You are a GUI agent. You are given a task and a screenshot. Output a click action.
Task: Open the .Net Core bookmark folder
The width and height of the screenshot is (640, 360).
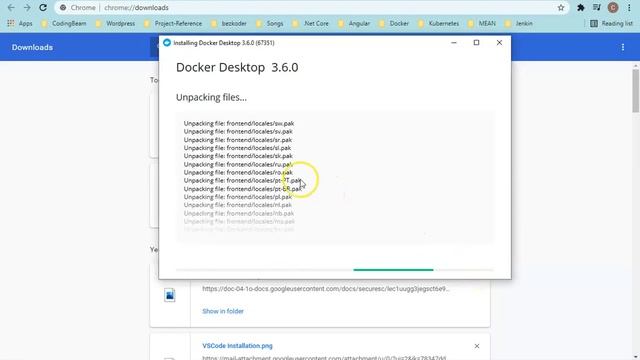point(311,24)
